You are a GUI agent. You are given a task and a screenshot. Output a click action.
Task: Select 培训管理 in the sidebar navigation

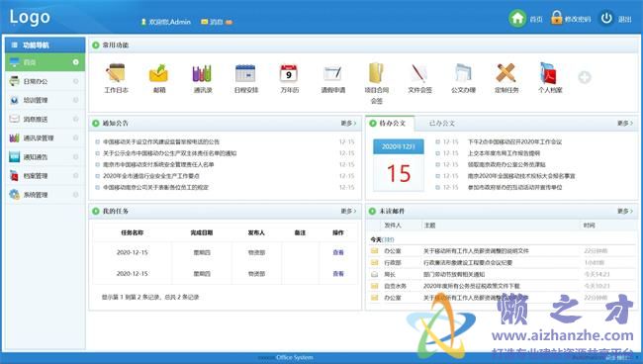pos(46,100)
